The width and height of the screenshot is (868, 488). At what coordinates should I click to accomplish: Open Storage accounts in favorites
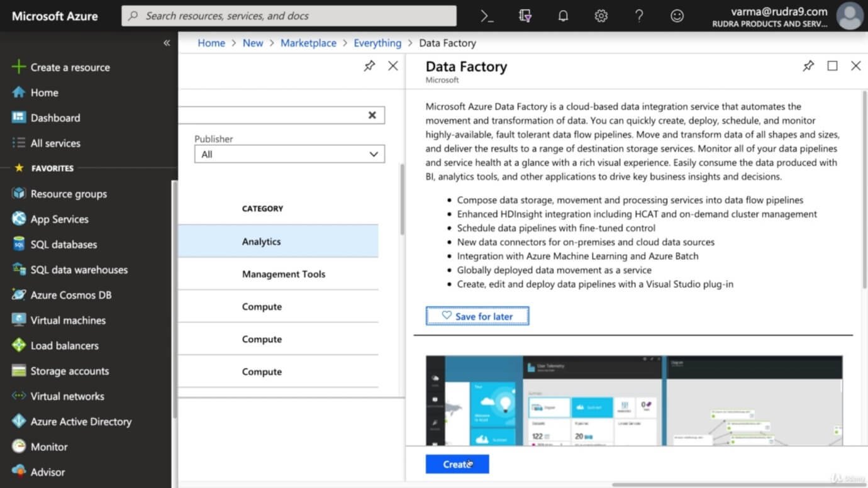tap(70, 371)
